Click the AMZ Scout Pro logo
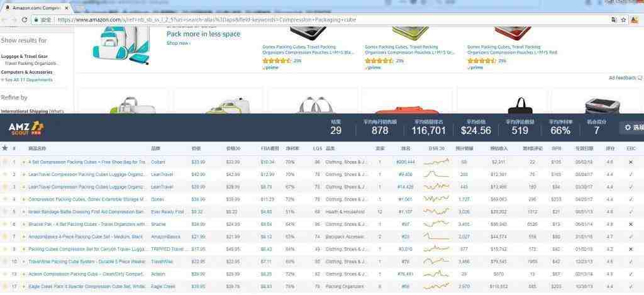This screenshot has height=295, width=644. point(26,128)
